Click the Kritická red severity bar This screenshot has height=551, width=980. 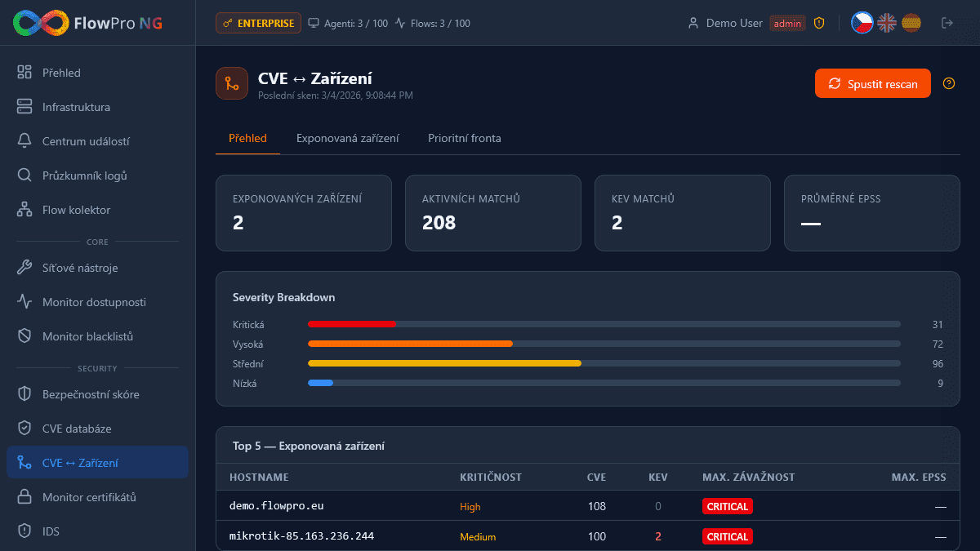point(352,324)
